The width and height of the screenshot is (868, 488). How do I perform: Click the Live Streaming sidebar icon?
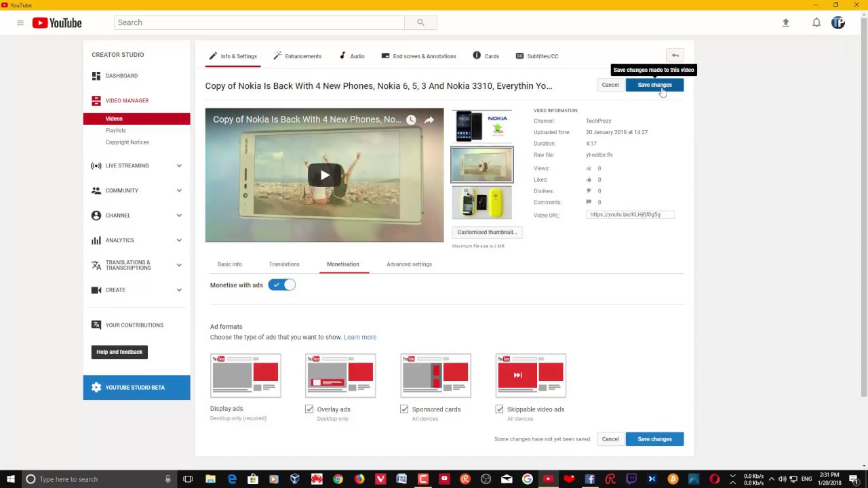pyautogui.click(x=96, y=165)
